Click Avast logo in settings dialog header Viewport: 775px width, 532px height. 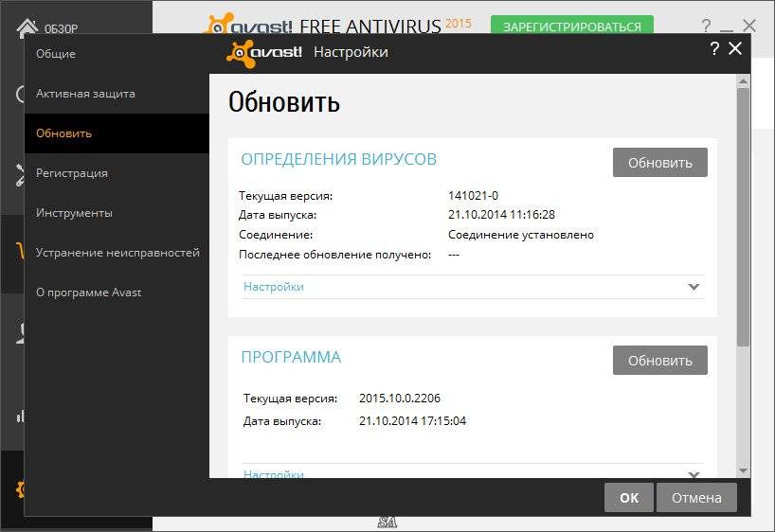pos(264,53)
